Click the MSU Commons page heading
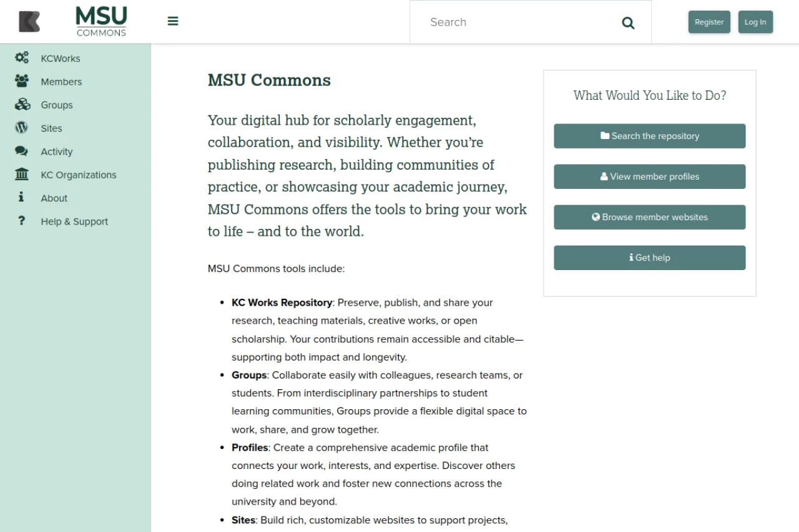The image size is (799, 532). [x=269, y=80]
